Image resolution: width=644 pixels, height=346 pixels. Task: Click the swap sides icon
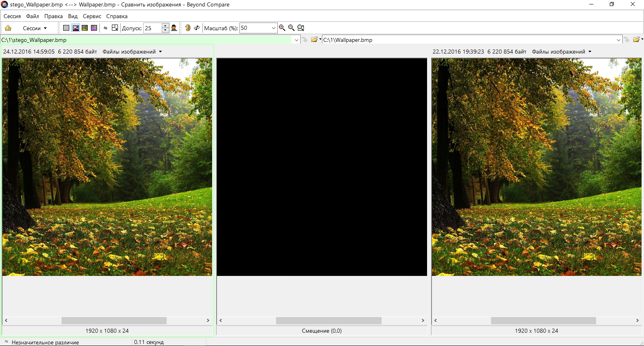(x=197, y=28)
